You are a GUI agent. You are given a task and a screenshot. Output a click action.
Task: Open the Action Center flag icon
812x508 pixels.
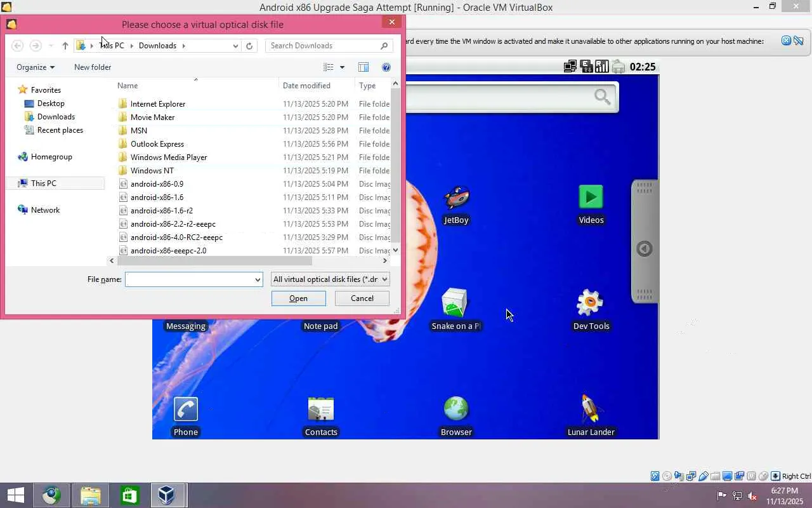[722, 496]
